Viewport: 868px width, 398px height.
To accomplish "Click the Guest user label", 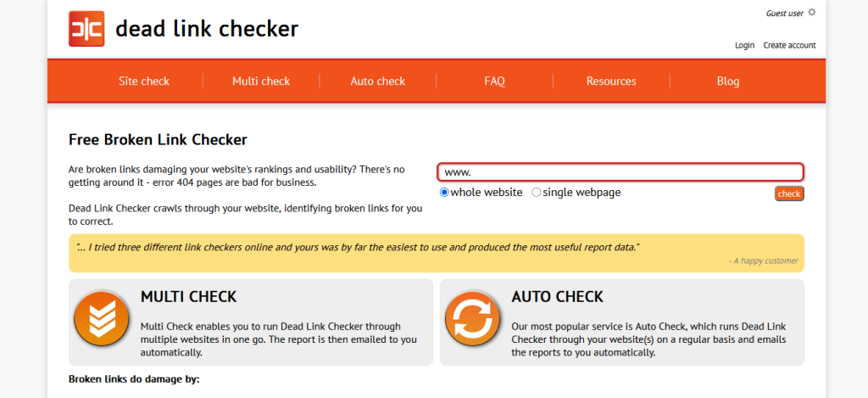I will tap(784, 14).
